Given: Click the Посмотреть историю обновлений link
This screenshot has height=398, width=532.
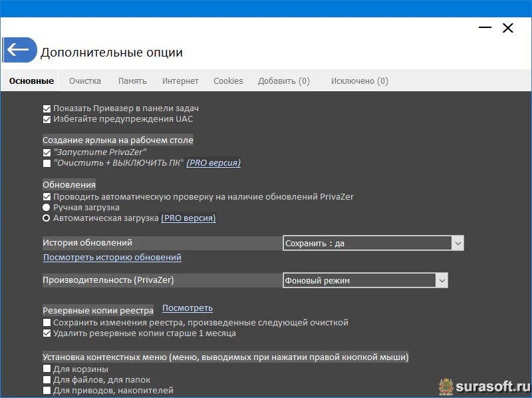Looking at the screenshot, I should pos(112,258).
